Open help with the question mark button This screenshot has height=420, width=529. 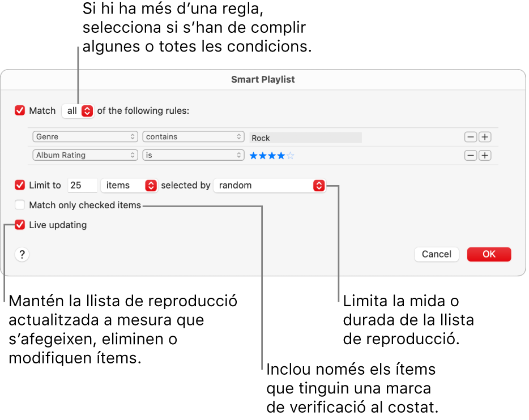click(x=22, y=255)
